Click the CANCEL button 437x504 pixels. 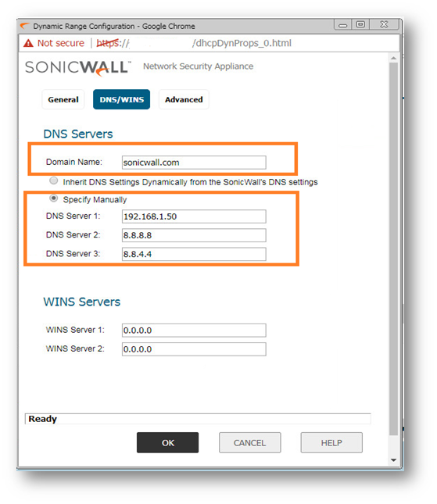[x=250, y=442]
